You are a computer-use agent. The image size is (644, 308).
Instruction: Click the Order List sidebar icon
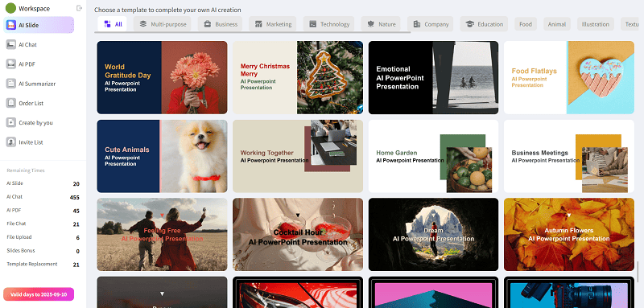(x=11, y=103)
